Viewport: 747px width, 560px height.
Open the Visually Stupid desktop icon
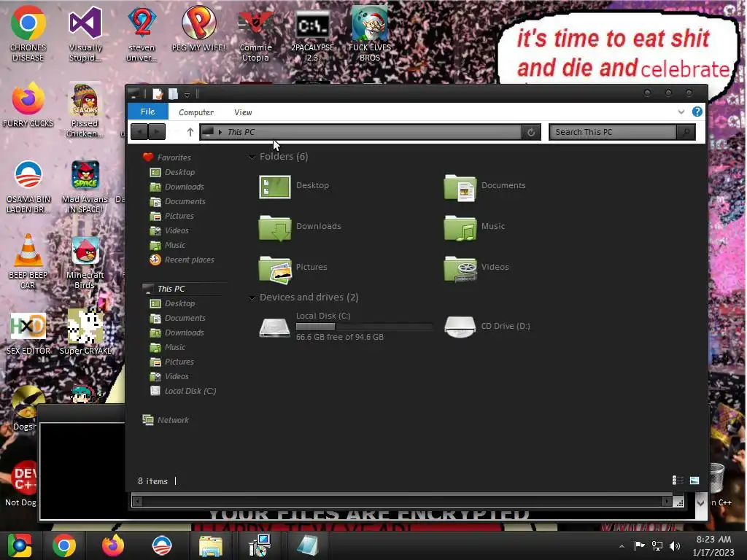(x=85, y=34)
